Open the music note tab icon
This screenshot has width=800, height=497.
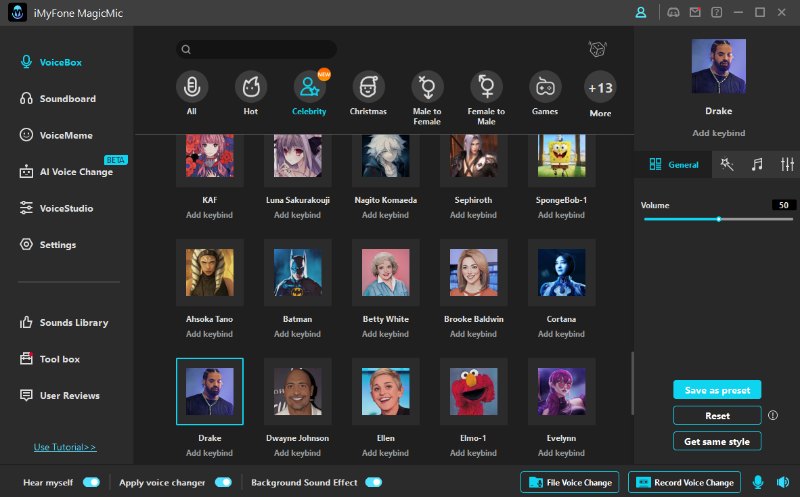coord(757,164)
